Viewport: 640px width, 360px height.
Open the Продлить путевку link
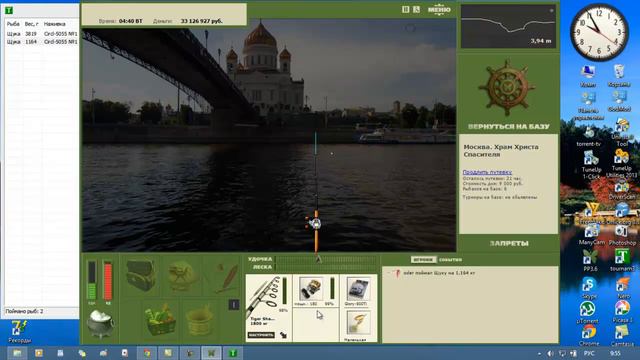point(487,172)
